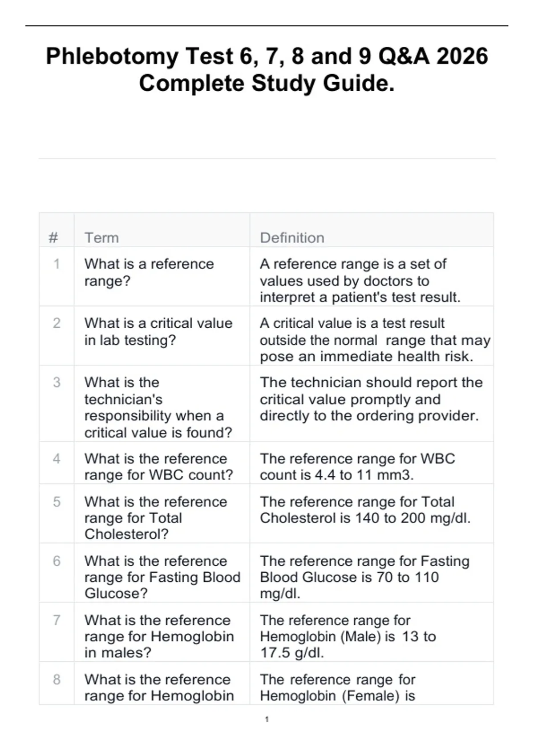Click the '#' column header
This screenshot has height=756, width=534.
pyautogui.click(x=53, y=238)
